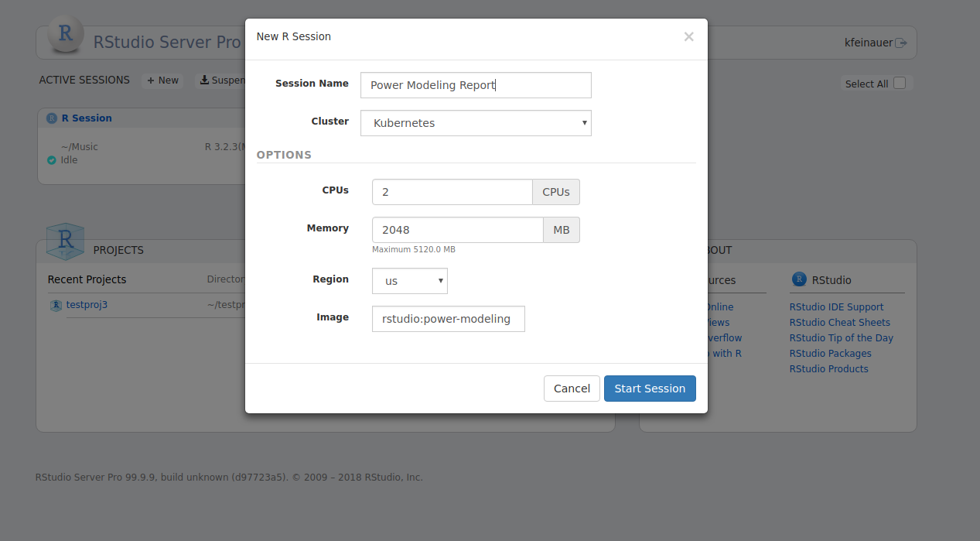The height and width of the screenshot is (541, 980).
Task: Click the Memory input field
Action: (x=457, y=230)
